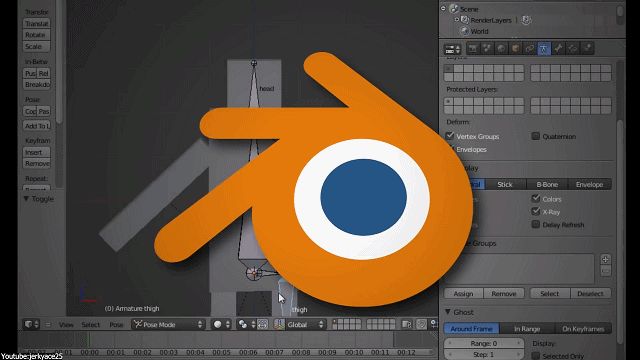The width and height of the screenshot is (640, 360).
Task: Open the Pose Mode dropdown
Action: coord(168,324)
